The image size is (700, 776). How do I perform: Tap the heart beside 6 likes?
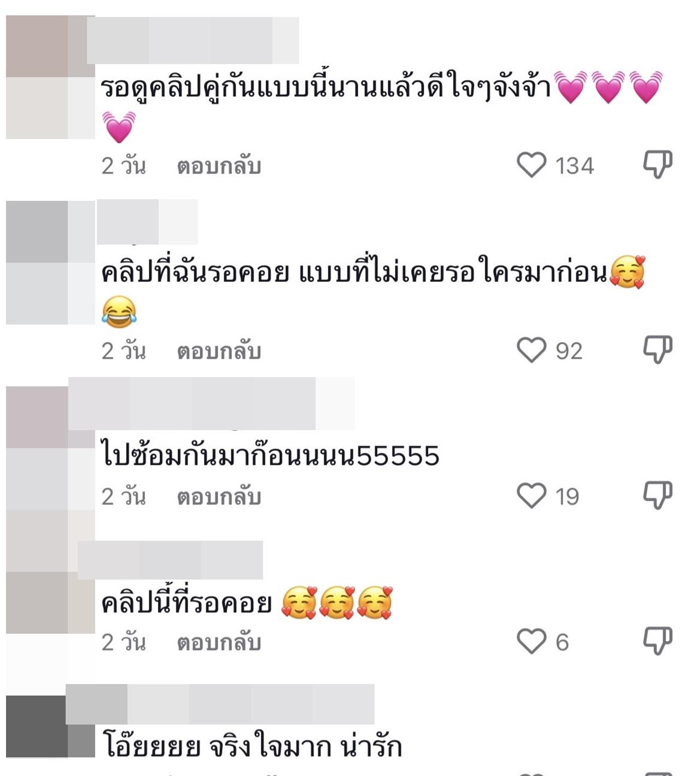pyautogui.click(x=532, y=641)
